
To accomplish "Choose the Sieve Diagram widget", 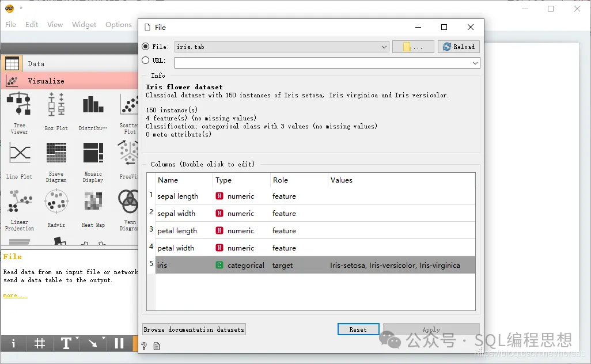I will (x=56, y=162).
